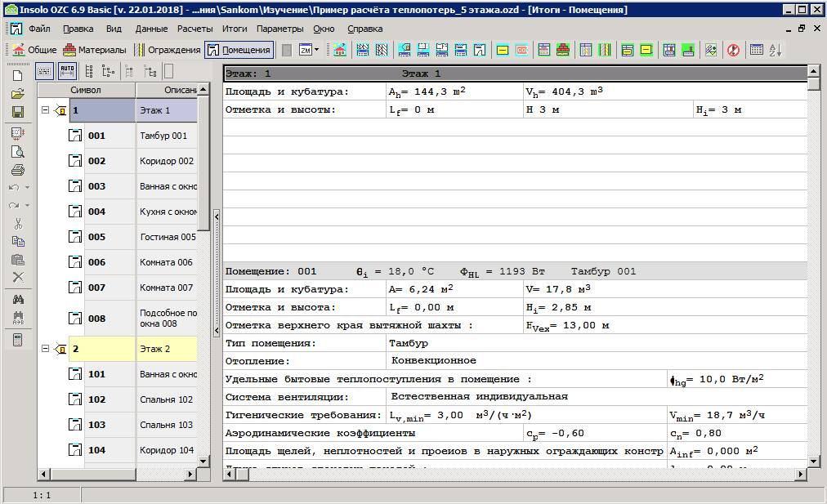Switch to the Материалы section

[95, 50]
